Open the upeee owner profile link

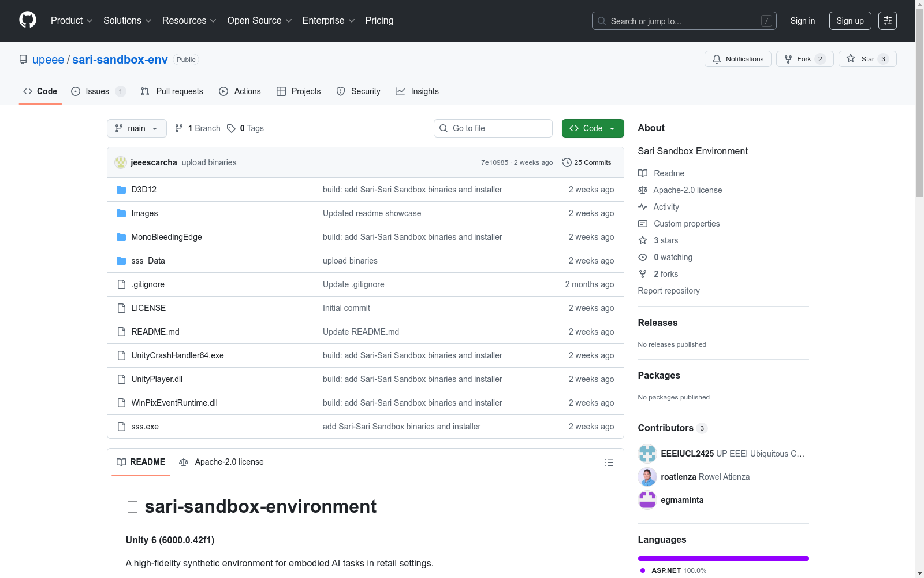49,60
